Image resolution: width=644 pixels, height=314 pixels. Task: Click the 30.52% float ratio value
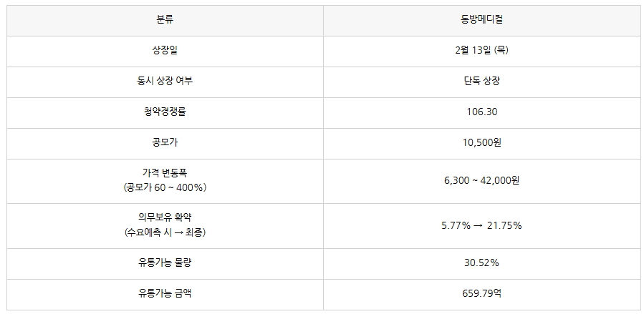pyautogui.click(x=482, y=263)
